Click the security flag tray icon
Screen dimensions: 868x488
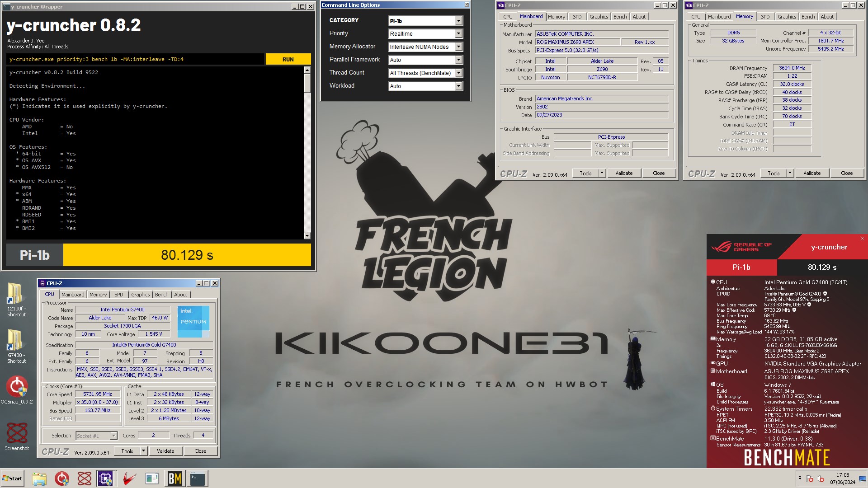pos(810,479)
